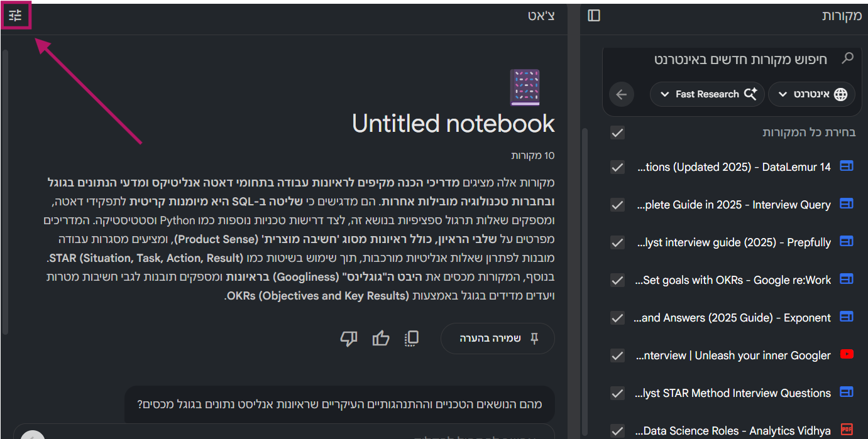Give thumbs down to the summary

click(x=349, y=339)
